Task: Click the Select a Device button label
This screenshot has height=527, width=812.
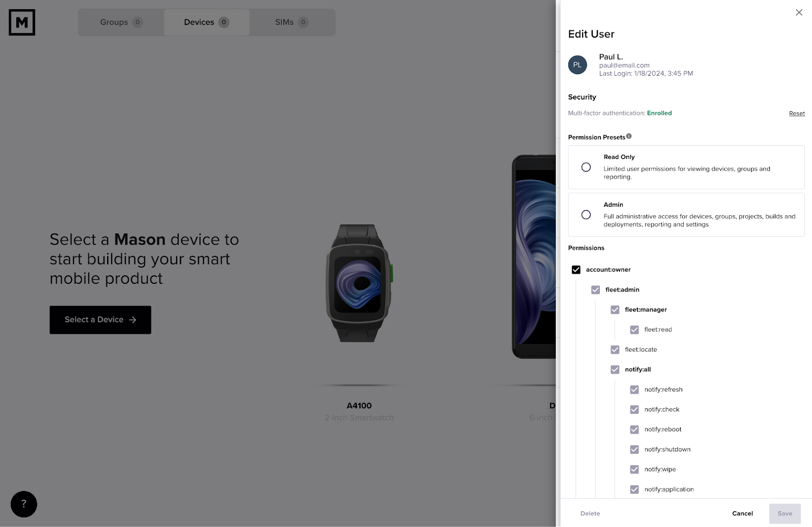Action: click(x=94, y=319)
